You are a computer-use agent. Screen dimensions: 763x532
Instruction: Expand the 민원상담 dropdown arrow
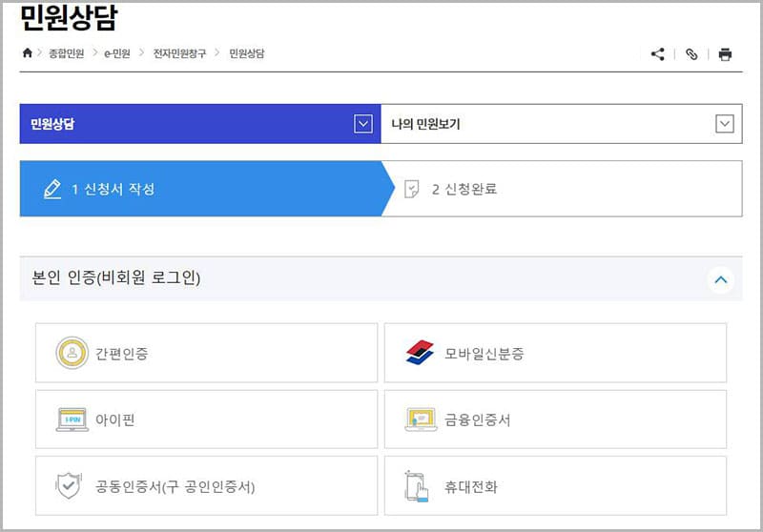361,124
